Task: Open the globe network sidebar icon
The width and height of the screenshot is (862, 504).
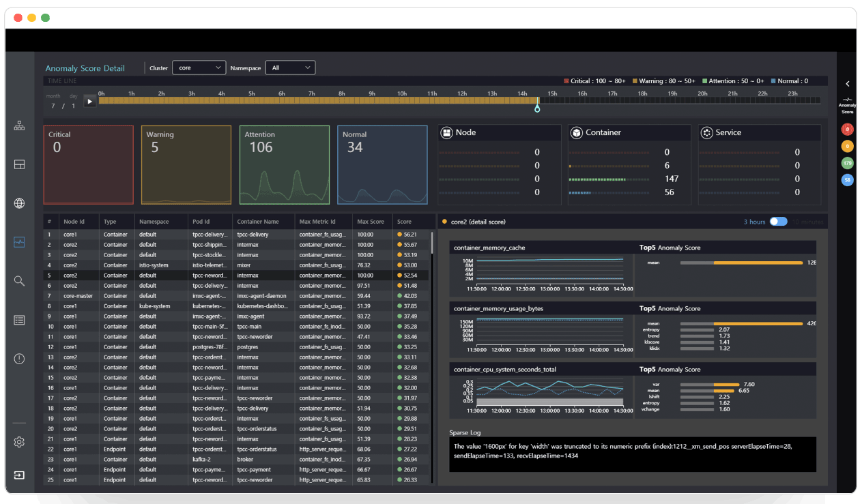Action: [19, 203]
